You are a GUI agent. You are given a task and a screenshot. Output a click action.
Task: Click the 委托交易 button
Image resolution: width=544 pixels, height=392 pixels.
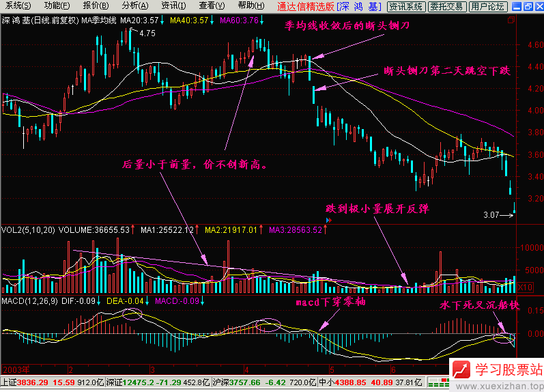[x=446, y=6]
